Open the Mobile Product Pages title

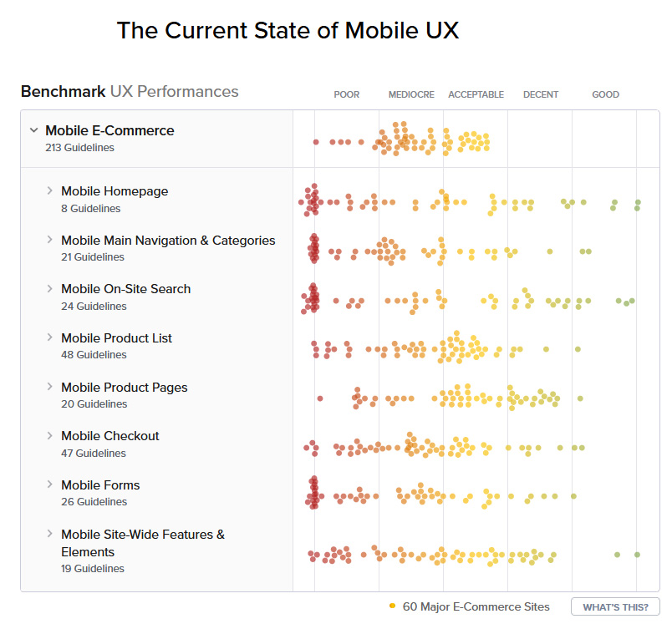[125, 388]
